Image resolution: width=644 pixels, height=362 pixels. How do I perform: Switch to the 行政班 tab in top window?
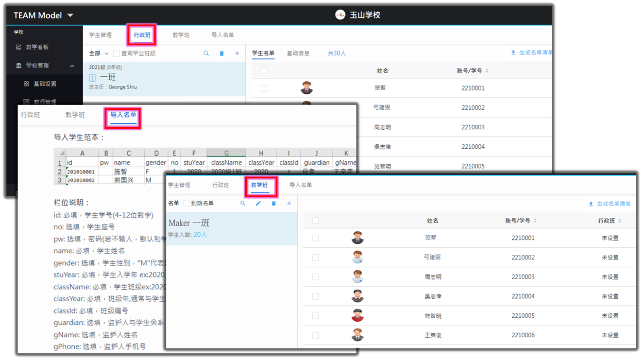(x=142, y=35)
